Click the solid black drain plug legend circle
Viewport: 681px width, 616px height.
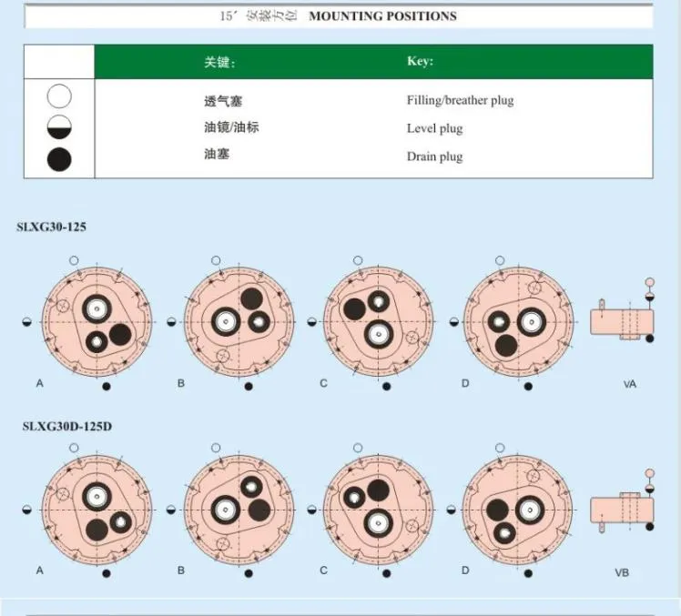[x=59, y=159]
